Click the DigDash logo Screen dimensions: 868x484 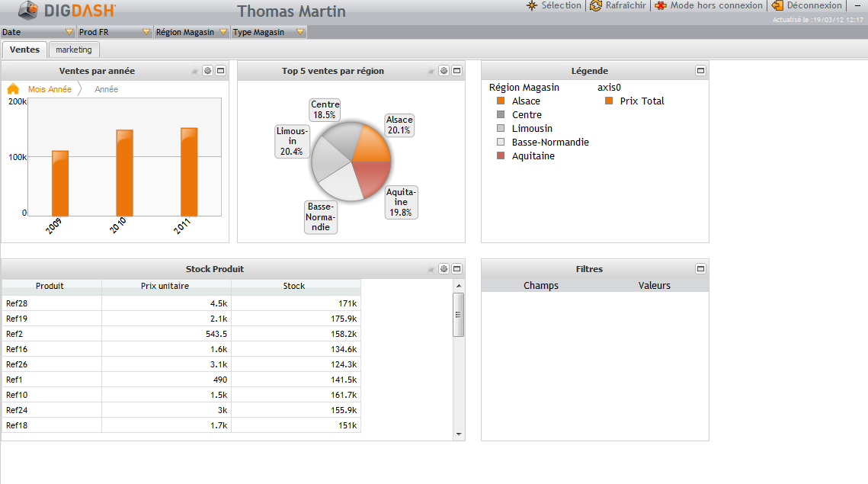click(67, 11)
